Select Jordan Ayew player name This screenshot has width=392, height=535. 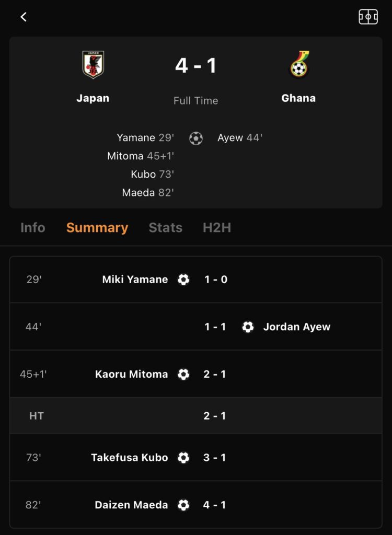click(297, 327)
